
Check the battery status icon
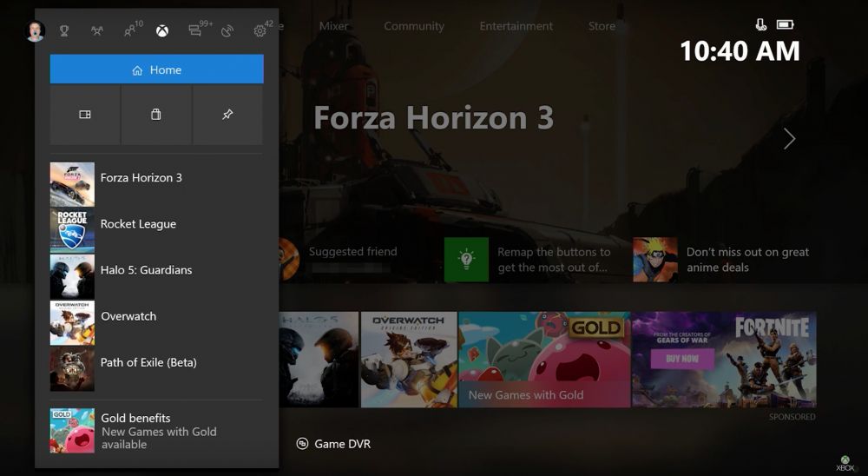(x=785, y=24)
